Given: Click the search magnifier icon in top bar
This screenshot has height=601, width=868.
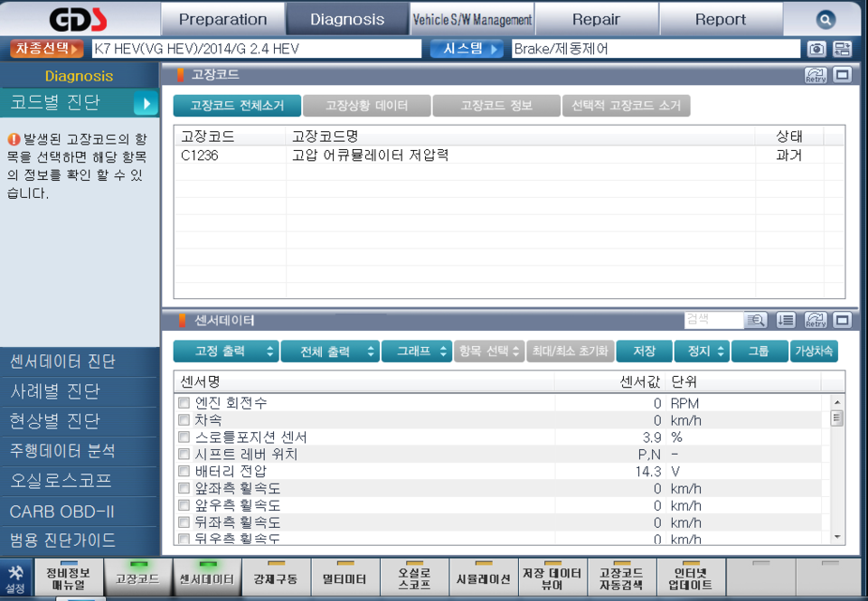Looking at the screenshot, I should [x=825, y=20].
